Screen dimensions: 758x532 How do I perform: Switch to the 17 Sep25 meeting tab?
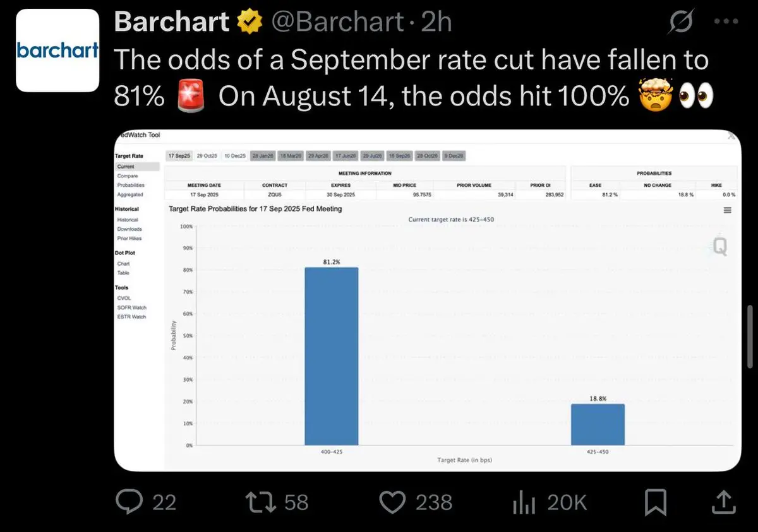179,156
